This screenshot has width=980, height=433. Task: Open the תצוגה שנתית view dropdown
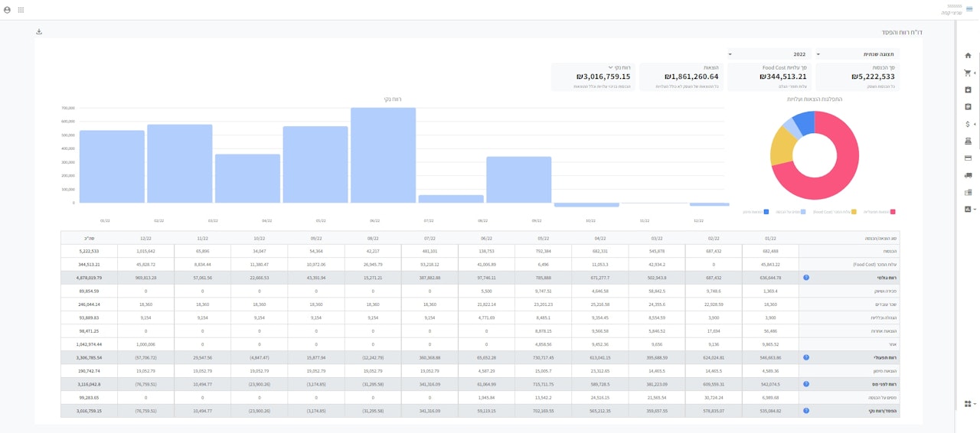tap(856, 54)
